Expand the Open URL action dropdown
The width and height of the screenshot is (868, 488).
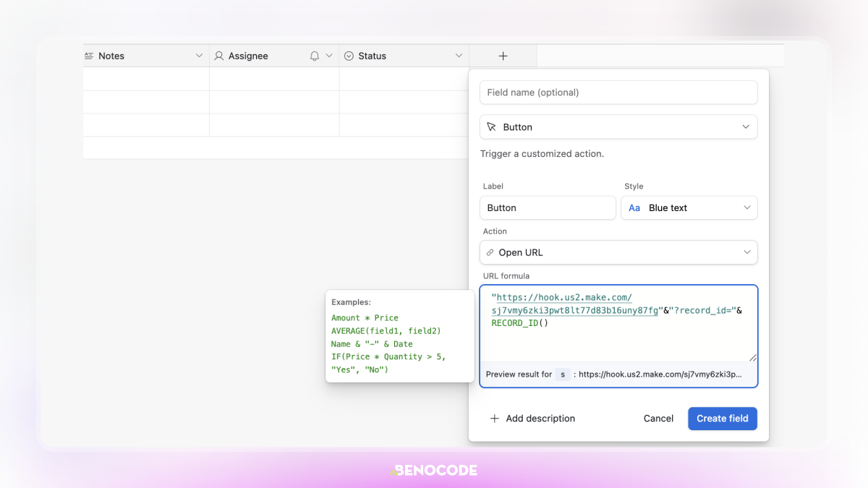pyautogui.click(x=747, y=252)
